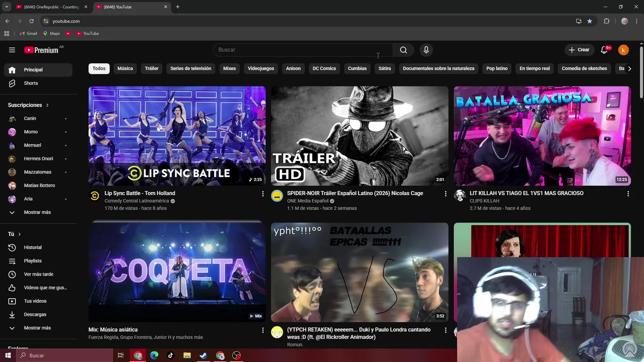Expand the Tú section heading
This screenshot has height=362, width=644.
[15, 234]
